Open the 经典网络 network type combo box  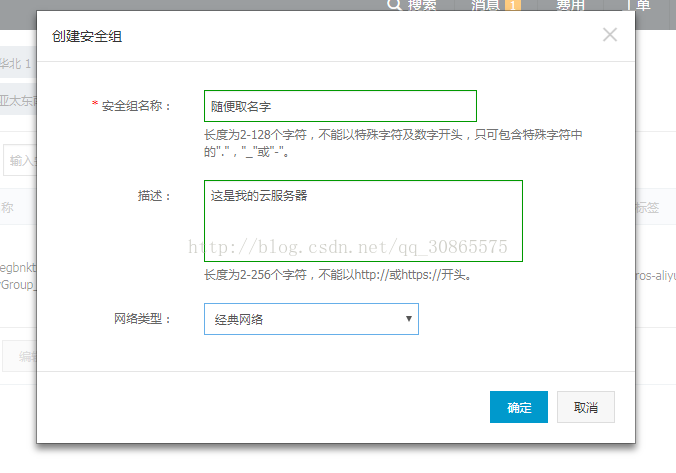[311, 319]
